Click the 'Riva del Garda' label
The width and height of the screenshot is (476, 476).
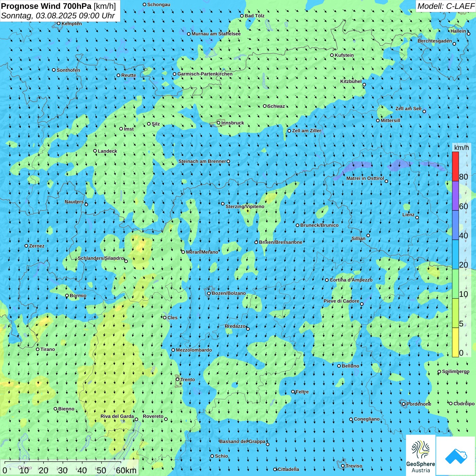(x=117, y=416)
